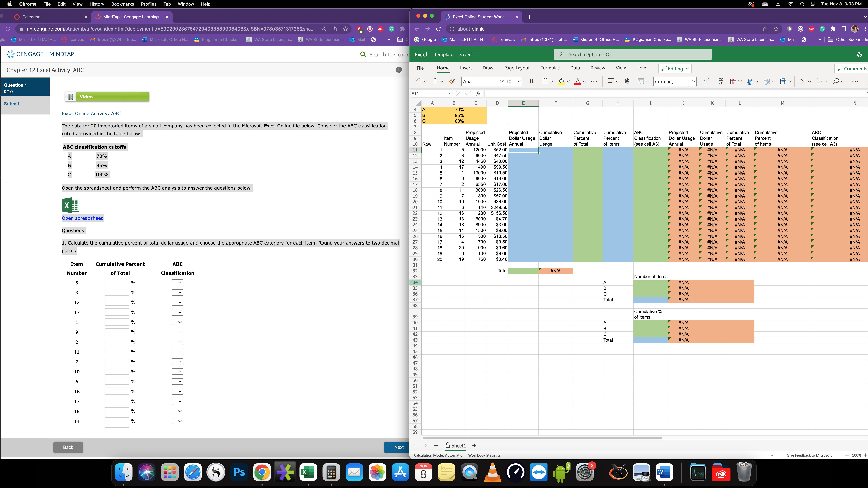Open more font options ellipsis in ribbon
Viewport: 868px width, 488px height.
coord(594,81)
